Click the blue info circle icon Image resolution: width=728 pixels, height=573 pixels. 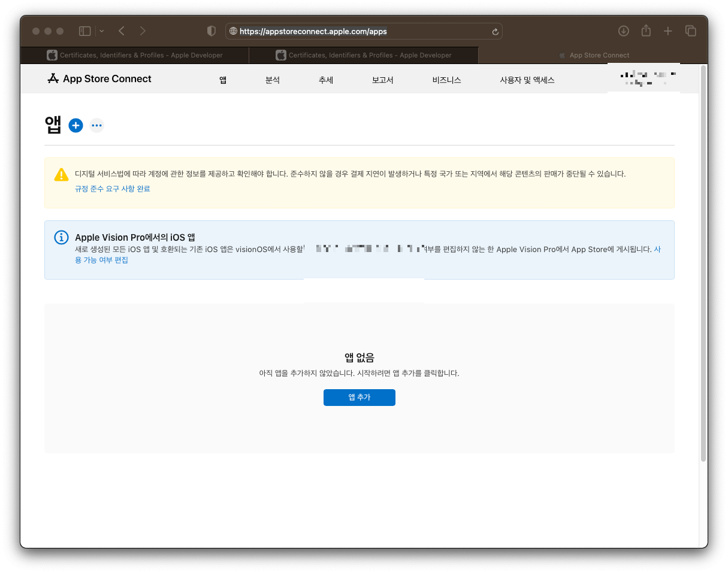(61, 237)
